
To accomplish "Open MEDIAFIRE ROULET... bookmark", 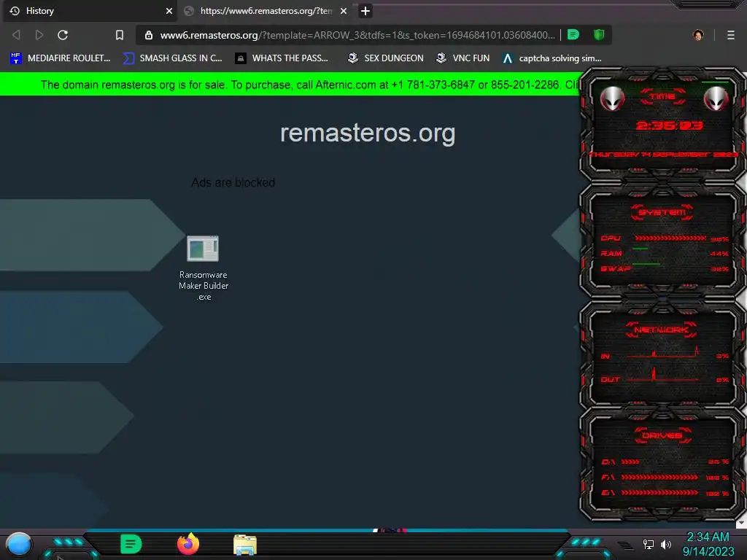I will tap(61, 58).
